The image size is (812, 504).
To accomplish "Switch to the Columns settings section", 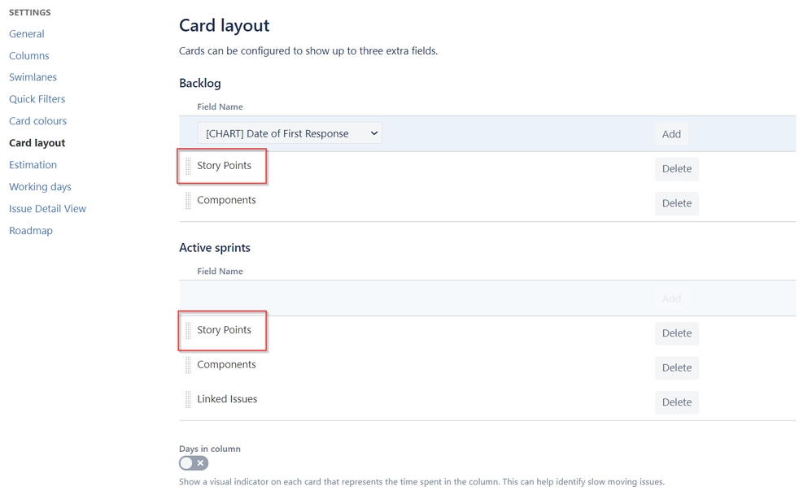I will 28,55.
